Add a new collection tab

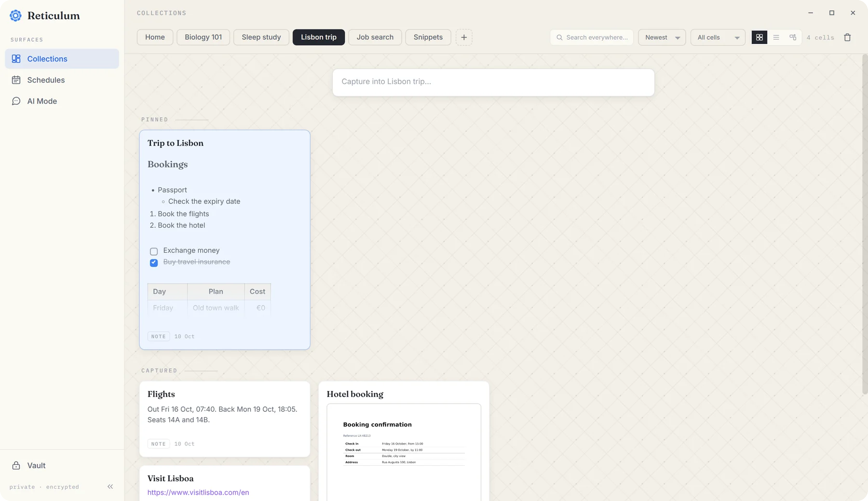click(464, 37)
